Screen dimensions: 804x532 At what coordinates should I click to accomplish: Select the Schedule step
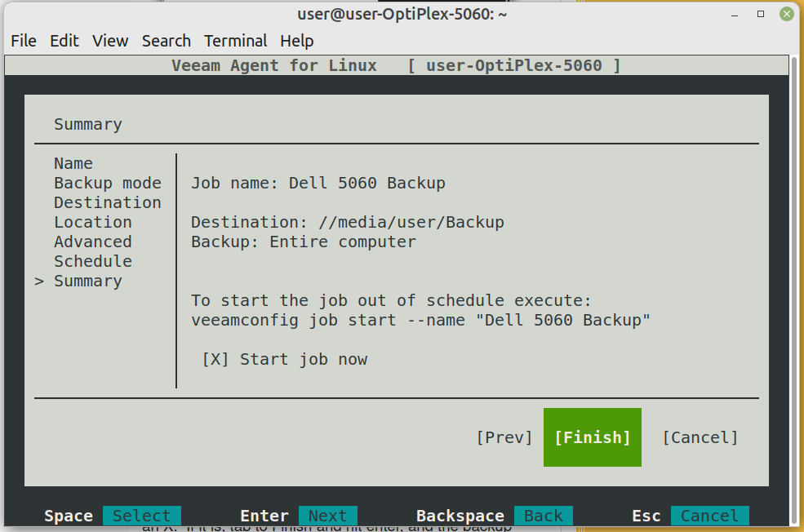pyautogui.click(x=93, y=261)
